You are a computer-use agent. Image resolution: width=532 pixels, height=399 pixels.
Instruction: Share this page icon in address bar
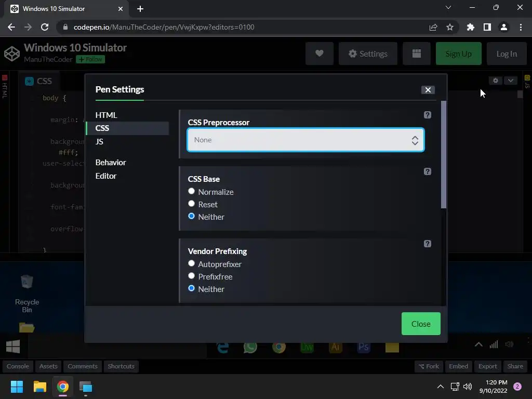433,27
